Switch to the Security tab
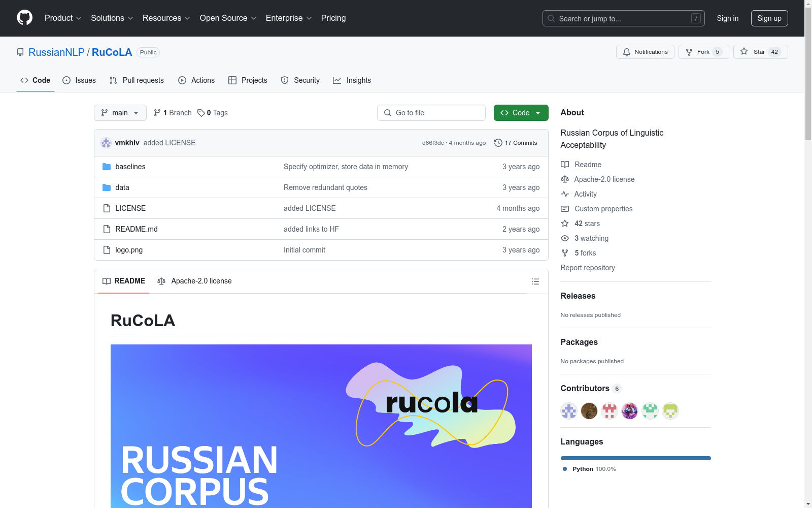Viewport: 812px width, 508px height. pos(300,80)
